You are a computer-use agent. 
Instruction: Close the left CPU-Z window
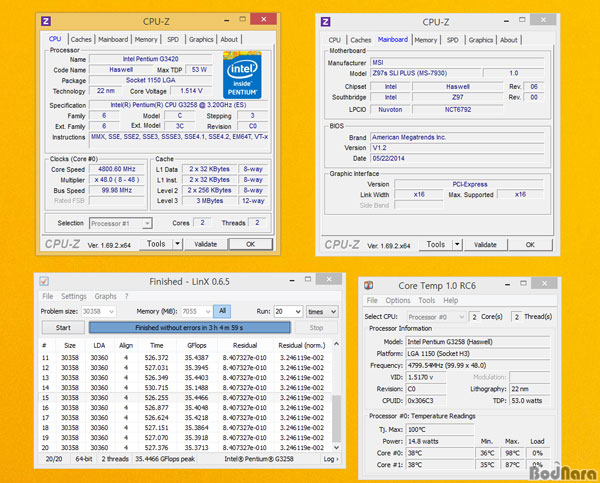(x=264, y=19)
